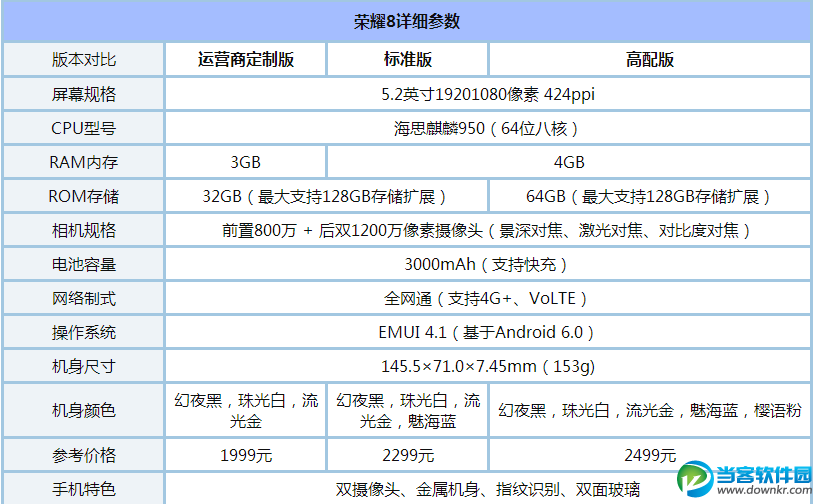The width and height of the screenshot is (813, 504).
Task: Click the 32GB storage cell
Action: tap(326, 197)
